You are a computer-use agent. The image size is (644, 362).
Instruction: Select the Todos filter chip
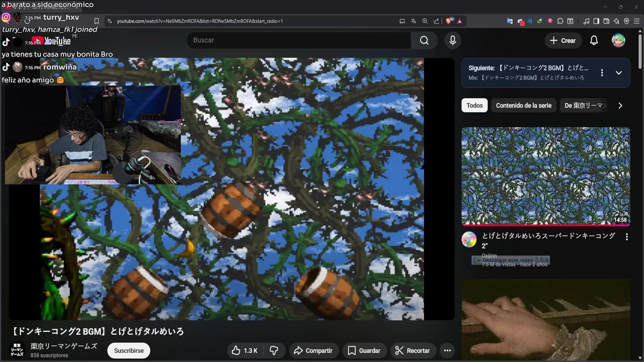[x=474, y=106]
